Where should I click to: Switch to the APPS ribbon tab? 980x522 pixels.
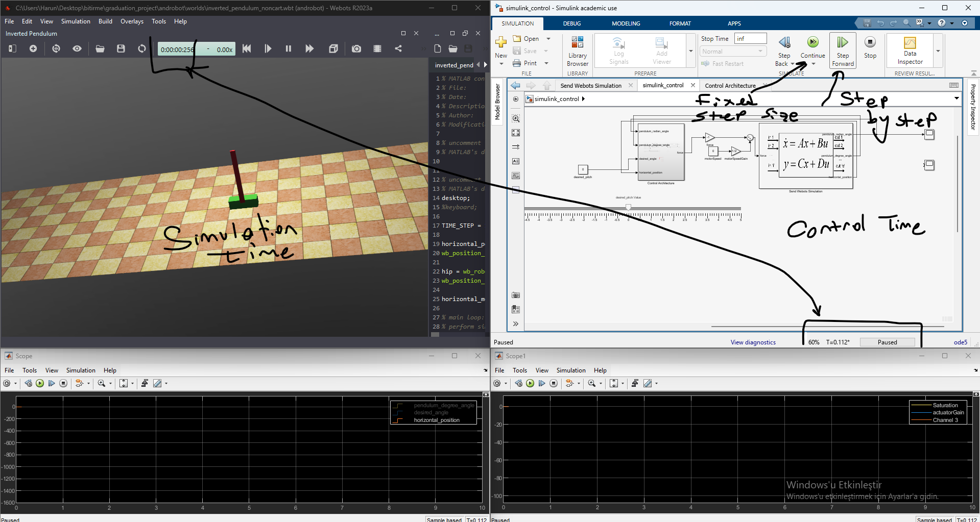click(x=734, y=23)
